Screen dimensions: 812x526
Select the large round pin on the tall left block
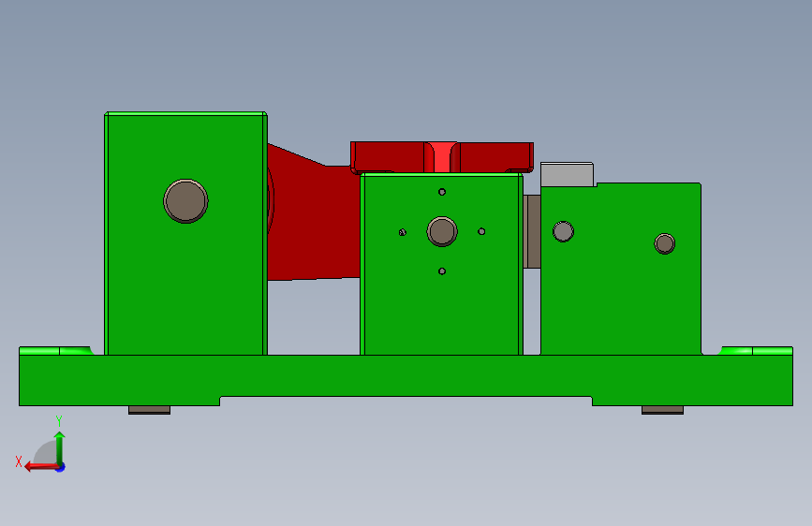[186, 201]
